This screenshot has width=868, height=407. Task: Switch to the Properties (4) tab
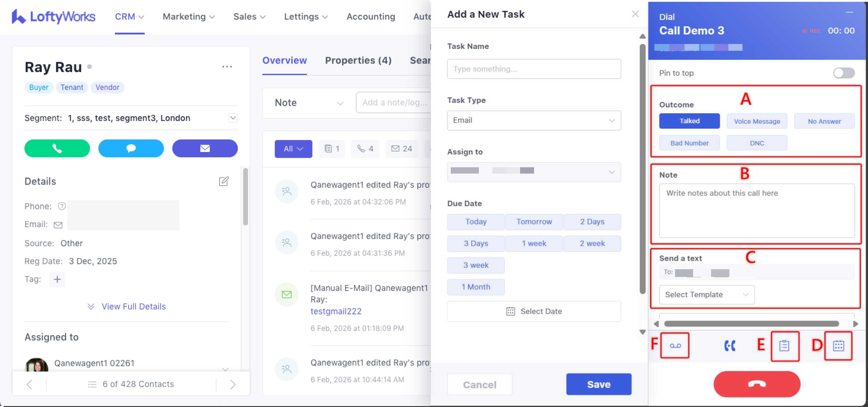[x=358, y=60]
